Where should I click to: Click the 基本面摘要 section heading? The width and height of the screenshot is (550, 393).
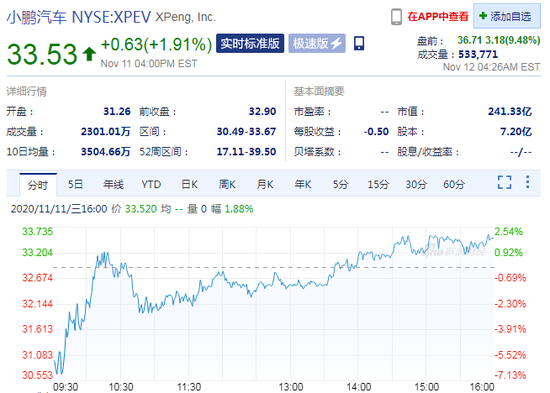[x=319, y=91]
